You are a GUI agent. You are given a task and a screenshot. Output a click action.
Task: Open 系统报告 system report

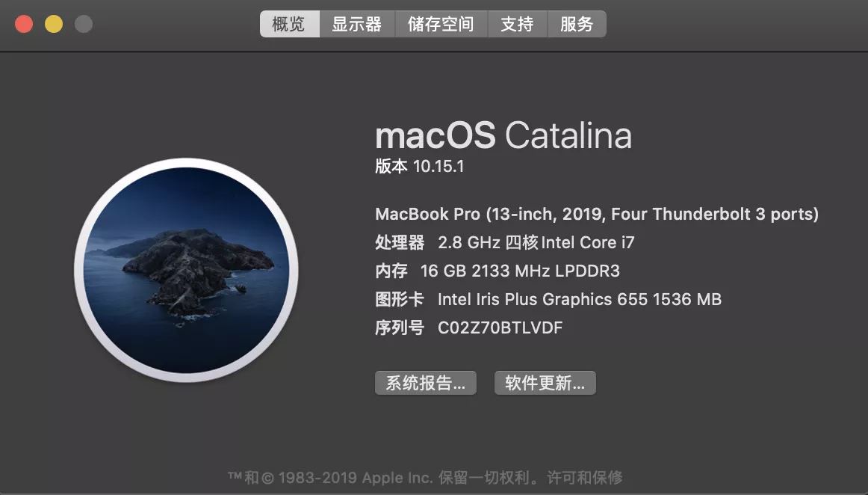point(426,383)
